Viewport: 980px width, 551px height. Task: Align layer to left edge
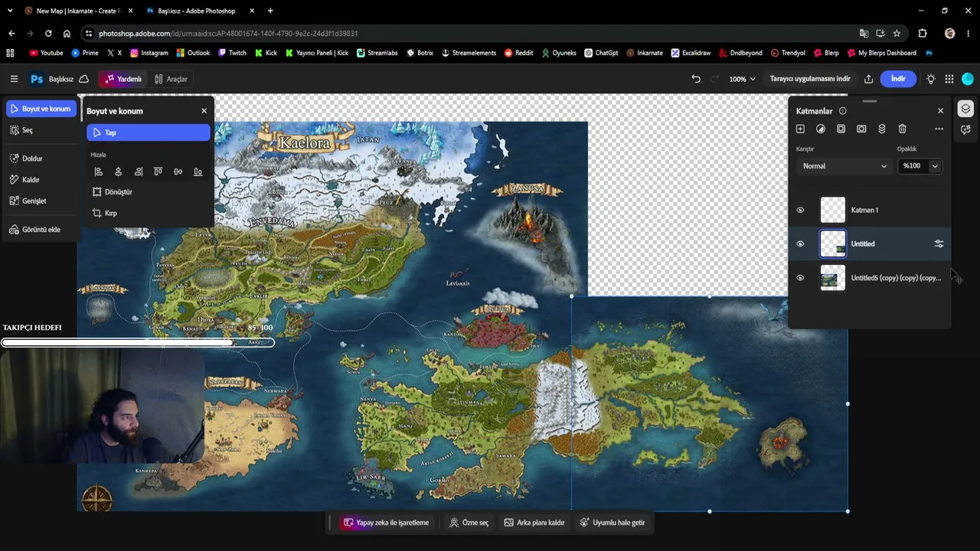98,171
